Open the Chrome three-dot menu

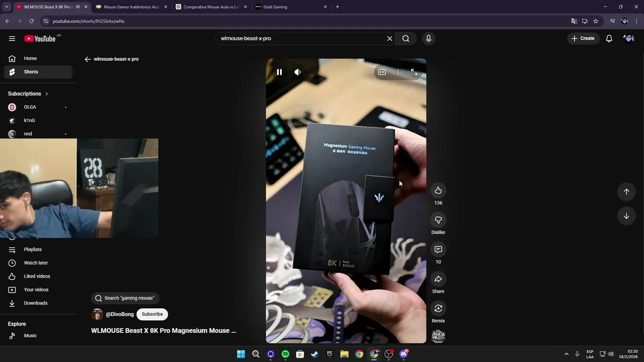(636, 21)
